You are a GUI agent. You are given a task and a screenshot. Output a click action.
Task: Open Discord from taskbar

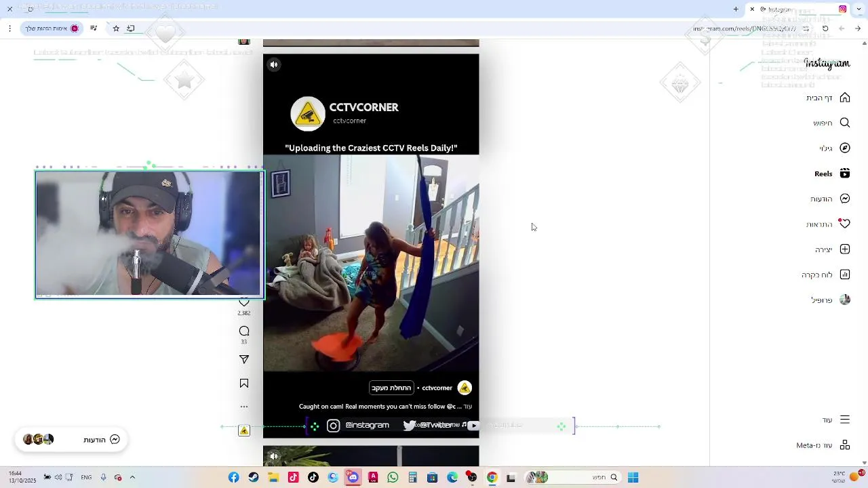(353, 477)
